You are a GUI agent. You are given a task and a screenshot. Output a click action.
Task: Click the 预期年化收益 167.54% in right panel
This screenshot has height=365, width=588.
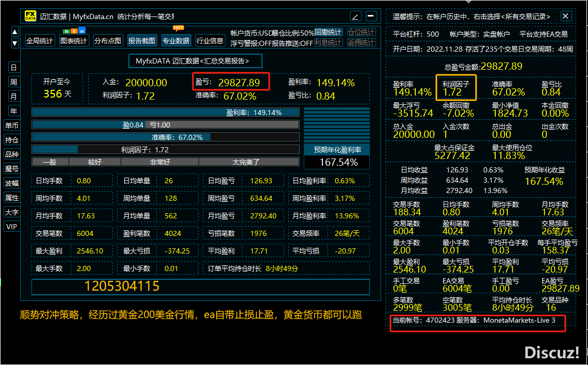[544, 176]
